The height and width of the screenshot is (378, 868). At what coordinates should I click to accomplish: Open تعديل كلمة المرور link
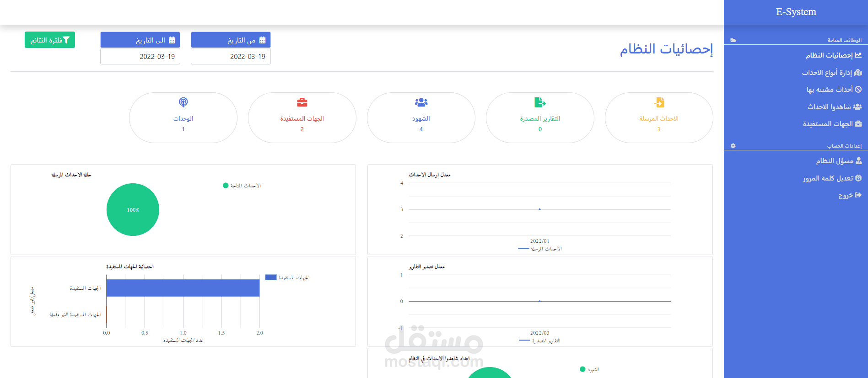point(832,178)
